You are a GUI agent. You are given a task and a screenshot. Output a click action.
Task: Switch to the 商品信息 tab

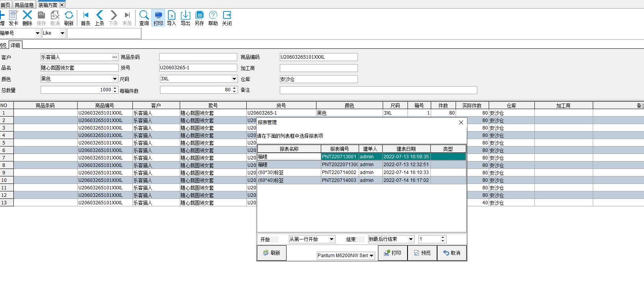click(24, 5)
